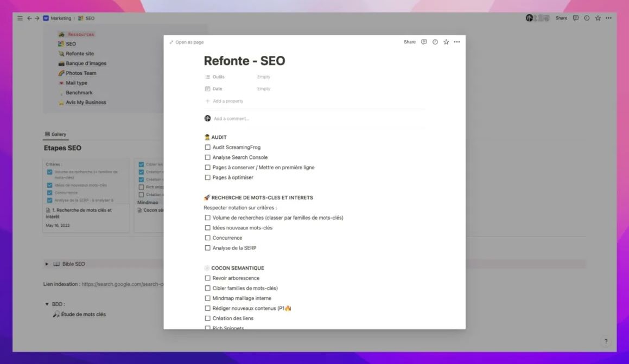Open SEO breadcrumb in top bar
The image size is (629, 364).
coord(87,18)
